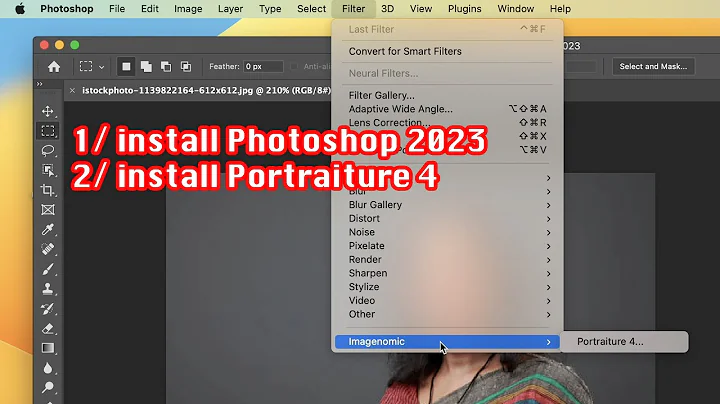Select the Lasso tool
The width and height of the screenshot is (720, 404).
(48, 151)
